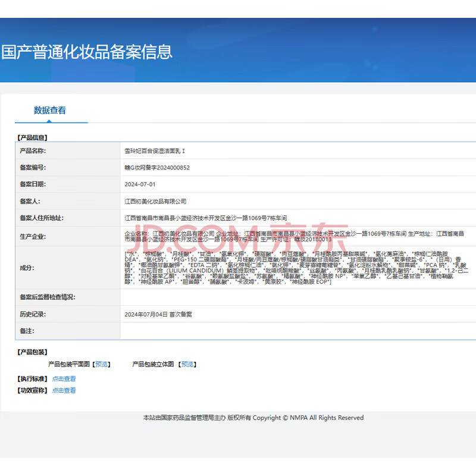The height and width of the screenshot is (476, 476).
Task: Open 预览 link for 产品包装立体图
Action: point(187,364)
